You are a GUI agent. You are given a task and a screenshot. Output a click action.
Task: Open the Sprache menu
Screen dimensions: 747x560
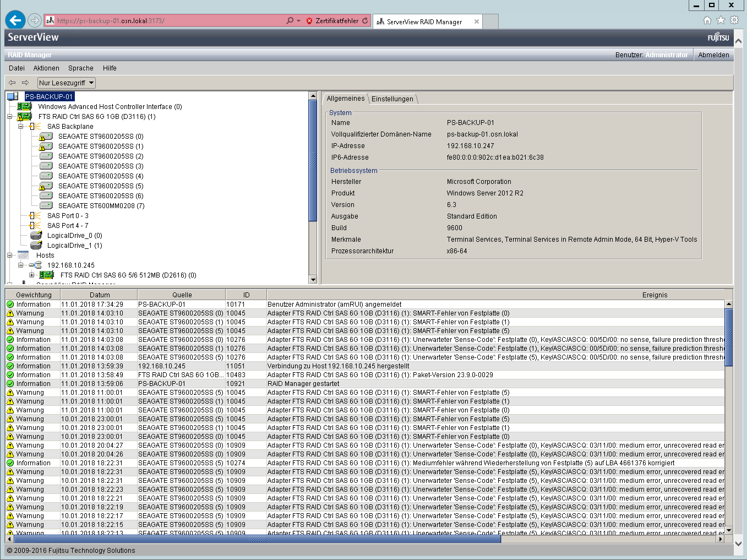coord(81,68)
